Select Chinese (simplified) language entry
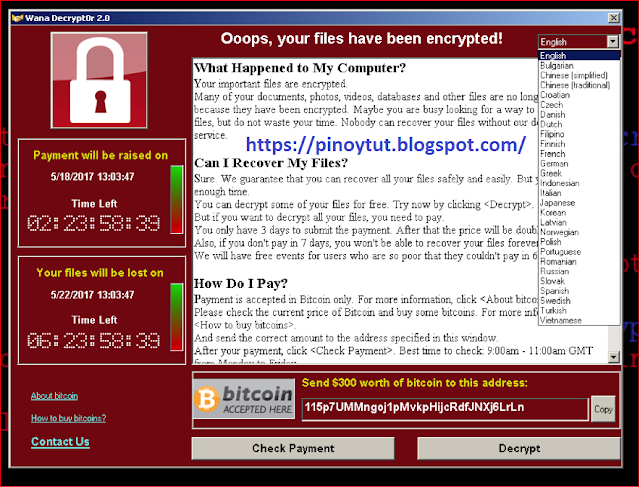The width and height of the screenshot is (640, 487). pyautogui.click(x=574, y=76)
